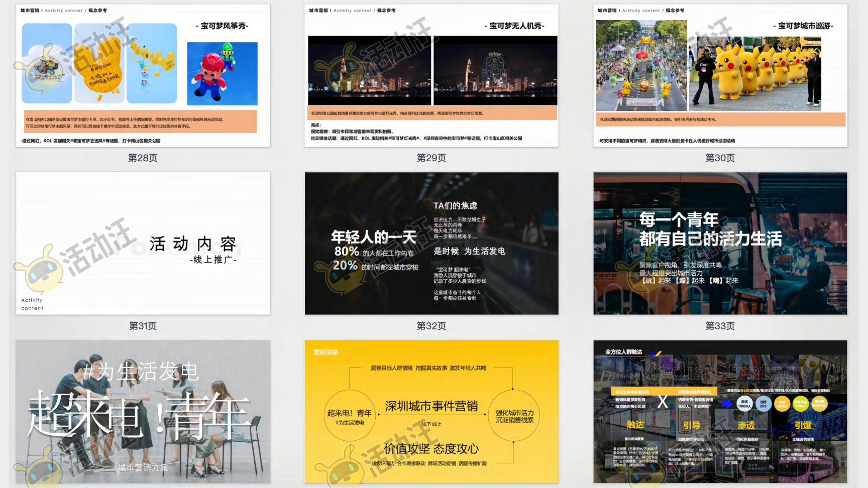Click the 线上推广 subtitle on page 31
The image size is (868, 488).
click(x=213, y=260)
